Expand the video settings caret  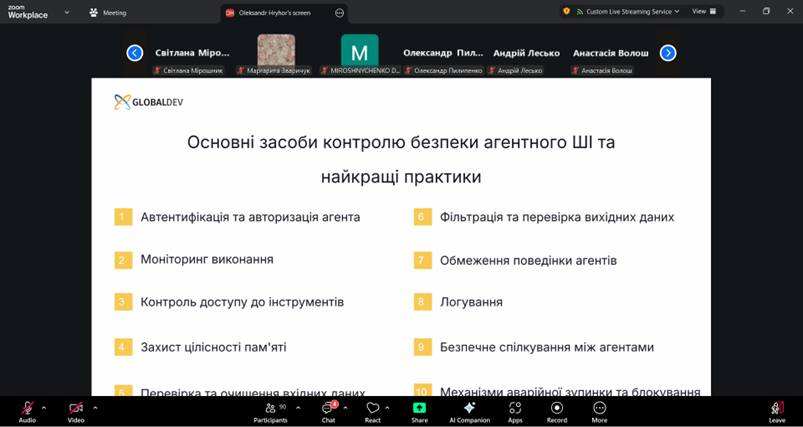pyautogui.click(x=95, y=407)
